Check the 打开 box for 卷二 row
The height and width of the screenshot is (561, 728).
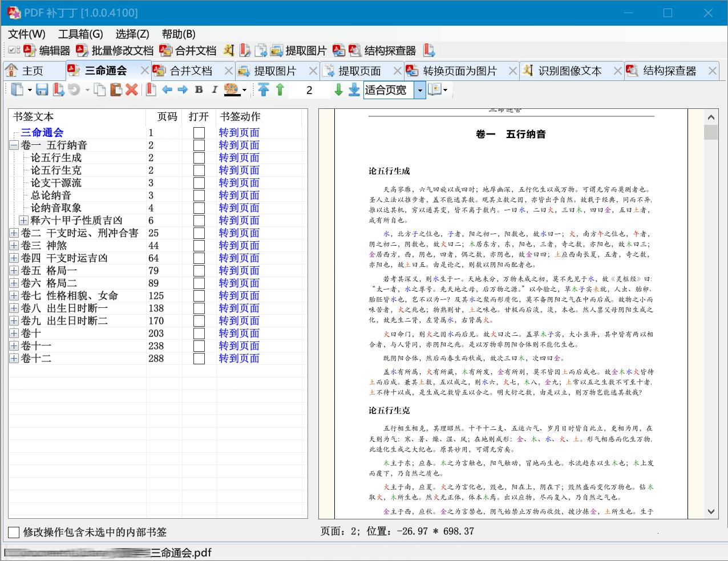[x=198, y=233]
